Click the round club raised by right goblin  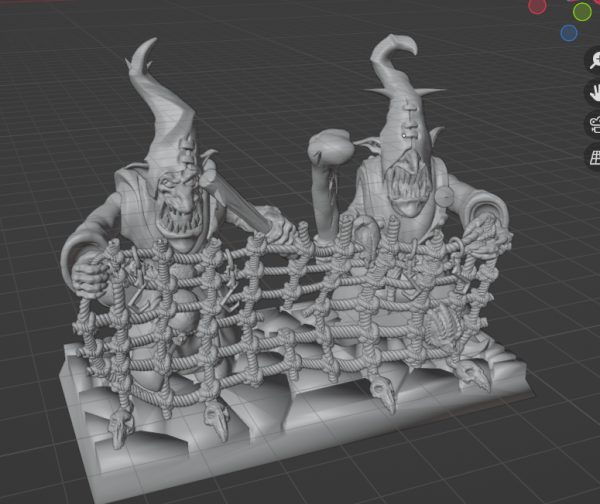click(330, 148)
